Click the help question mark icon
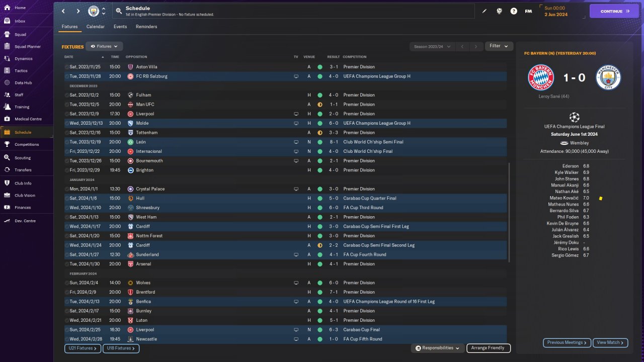The height and width of the screenshot is (362, 644). (514, 11)
